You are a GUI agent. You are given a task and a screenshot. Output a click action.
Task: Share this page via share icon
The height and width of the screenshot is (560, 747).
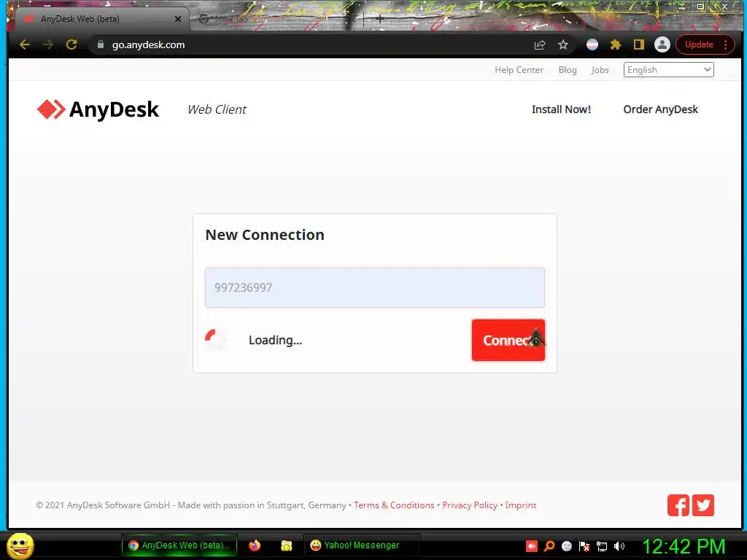click(x=539, y=44)
